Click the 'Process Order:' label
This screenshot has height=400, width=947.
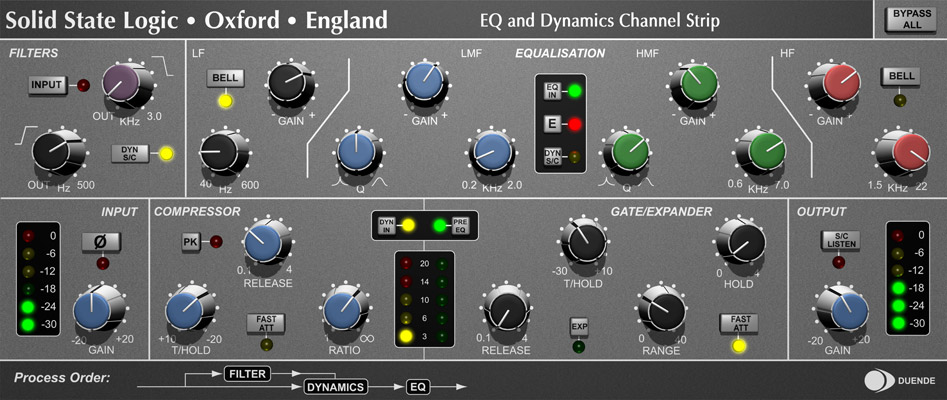pos(62,379)
